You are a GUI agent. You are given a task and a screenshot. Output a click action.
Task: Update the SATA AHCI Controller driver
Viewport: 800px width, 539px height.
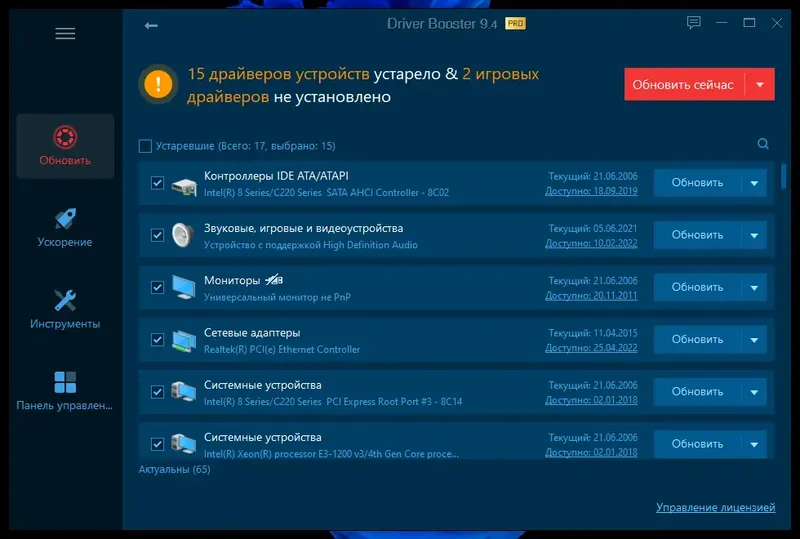pyautogui.click(x=697, y=183)
